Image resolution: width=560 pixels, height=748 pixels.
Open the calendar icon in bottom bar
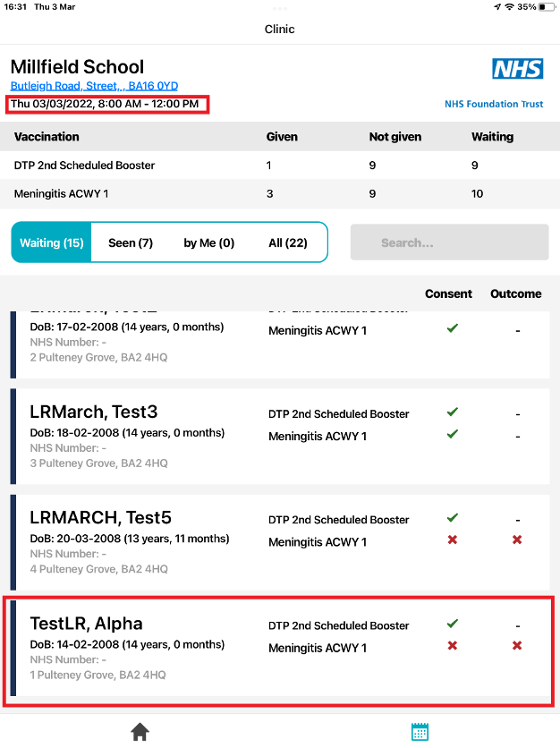(x=420, y=732)
